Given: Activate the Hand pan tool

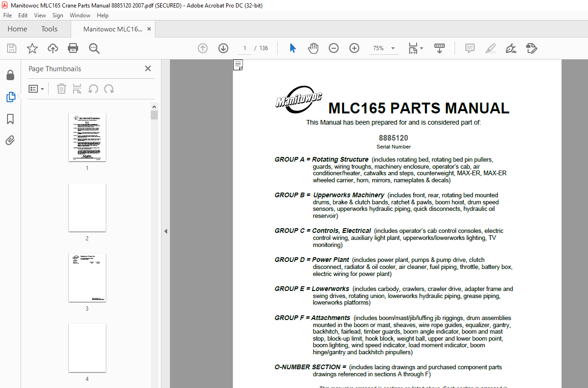Looking at the screenshot, I should point(313,48).
